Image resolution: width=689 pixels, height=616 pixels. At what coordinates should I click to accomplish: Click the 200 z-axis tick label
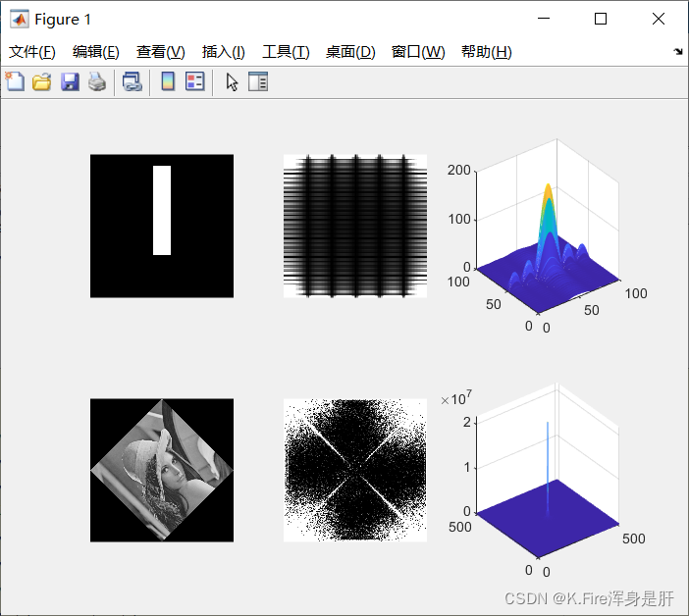[x=458, y=170]
